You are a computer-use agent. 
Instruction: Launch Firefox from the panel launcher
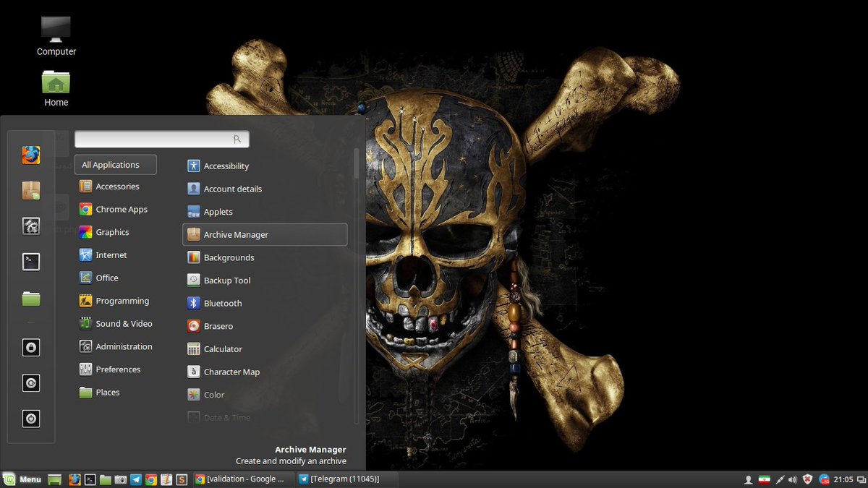point(75,479)
